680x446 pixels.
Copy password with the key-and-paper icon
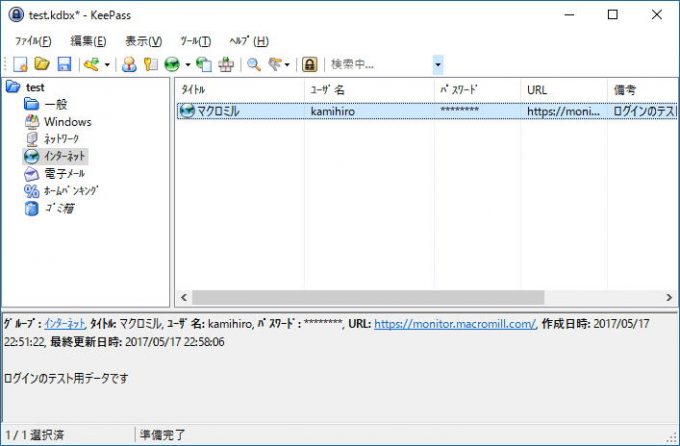150,65
